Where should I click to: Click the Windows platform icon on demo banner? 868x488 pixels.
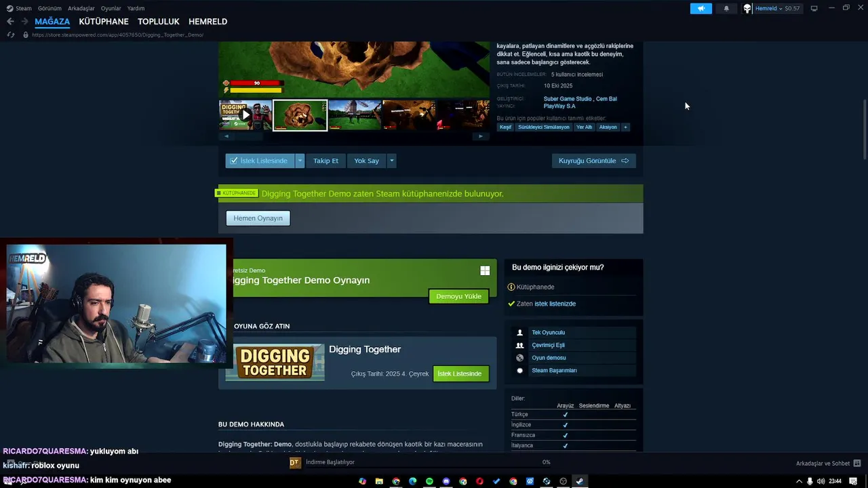point(485,270)
